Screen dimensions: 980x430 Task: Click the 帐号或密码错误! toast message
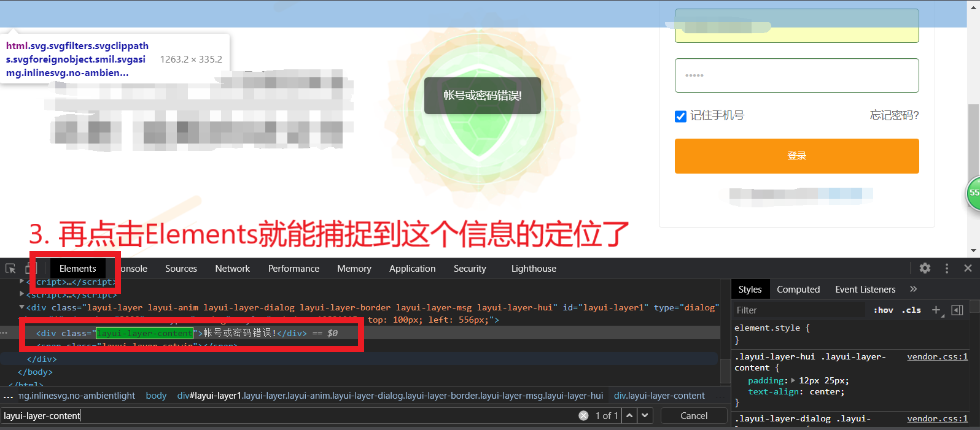[483, 96]
